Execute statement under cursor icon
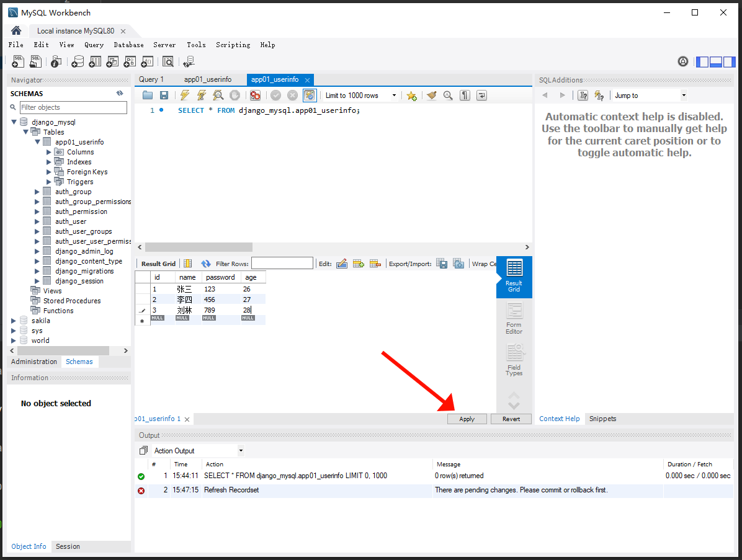The height and width of the screenshot is (560, 742). click(x=202, y=96)
